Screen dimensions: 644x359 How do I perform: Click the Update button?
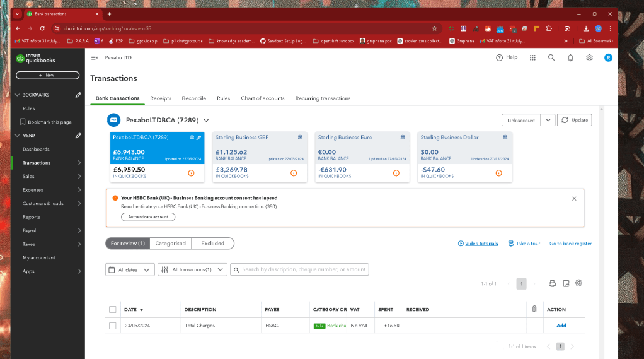coord(575,120)
